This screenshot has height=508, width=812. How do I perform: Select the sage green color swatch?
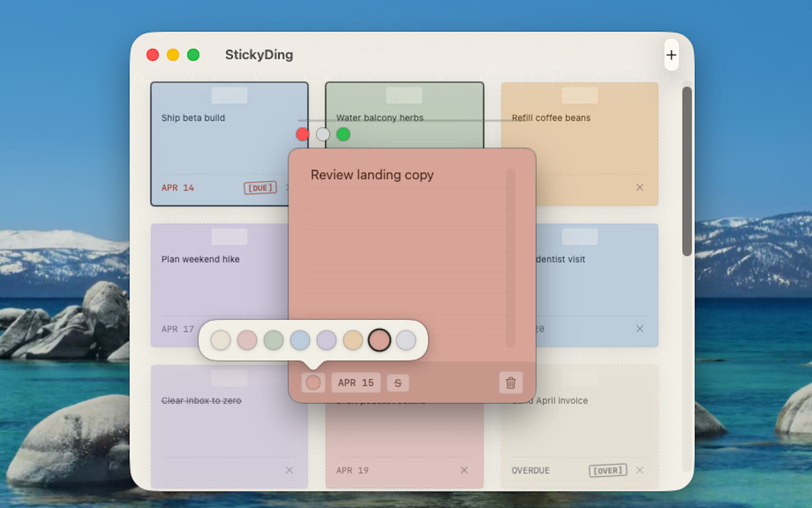click(x=273, y=340)
